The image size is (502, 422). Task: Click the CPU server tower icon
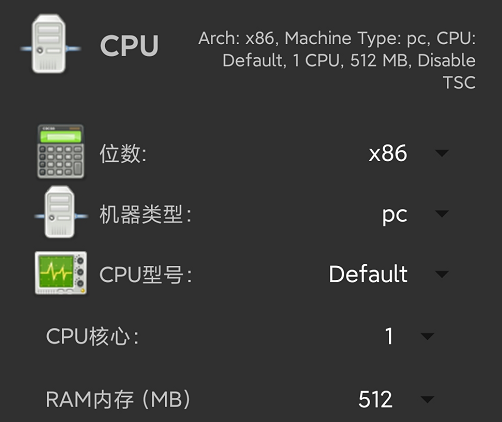[50, 44]
